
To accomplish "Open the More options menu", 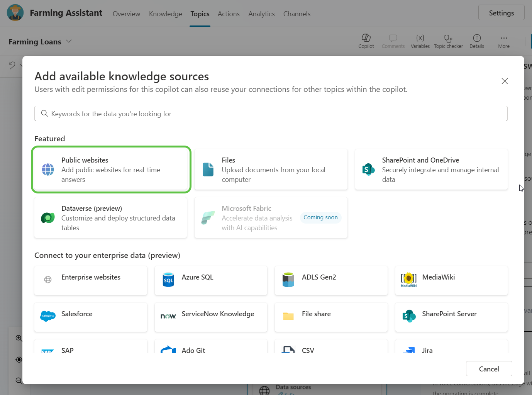I will pyautogui.click(x=503, y=41).
